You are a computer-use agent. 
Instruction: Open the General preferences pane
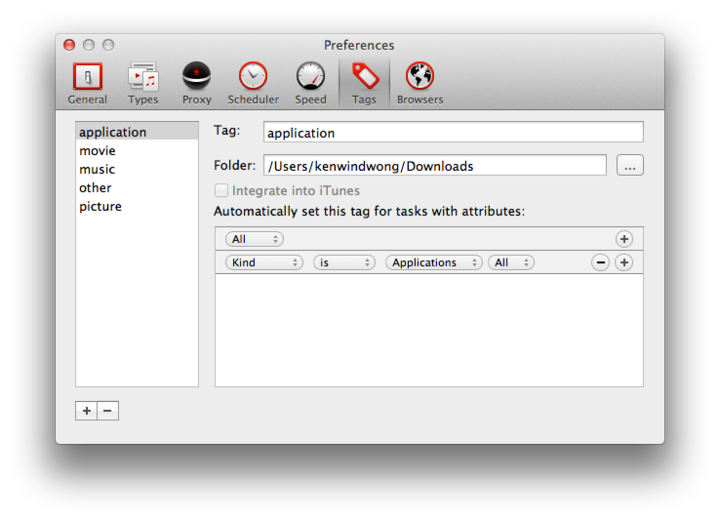click(87, 83)
